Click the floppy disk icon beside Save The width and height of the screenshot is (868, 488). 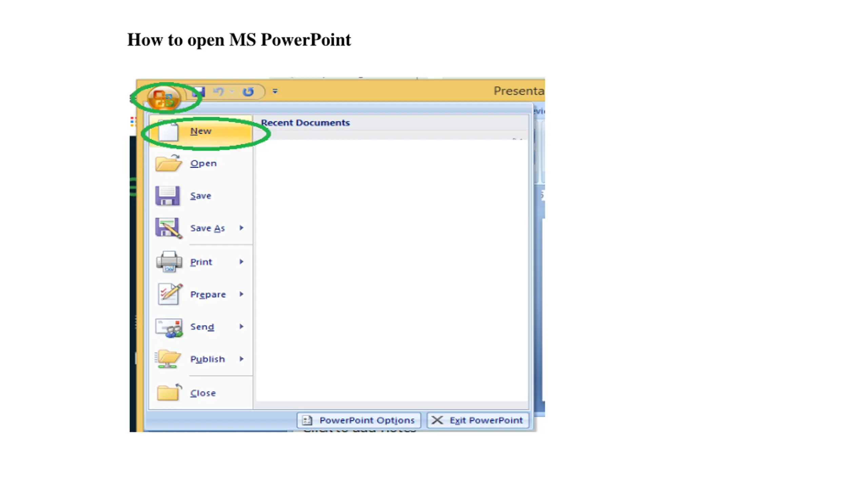click(167, 196)
